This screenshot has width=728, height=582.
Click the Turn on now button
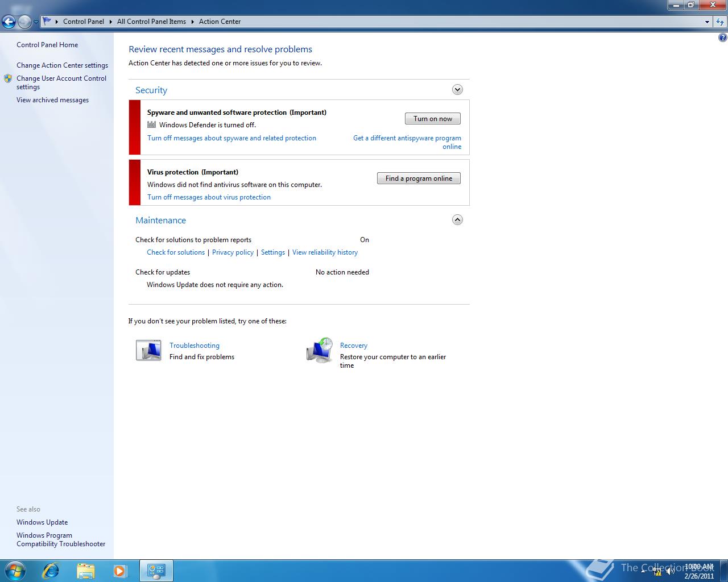pos(433,119)
